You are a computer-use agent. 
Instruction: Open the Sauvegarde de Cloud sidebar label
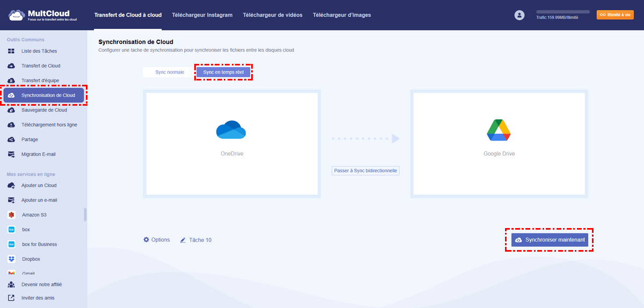click(44, 110)
